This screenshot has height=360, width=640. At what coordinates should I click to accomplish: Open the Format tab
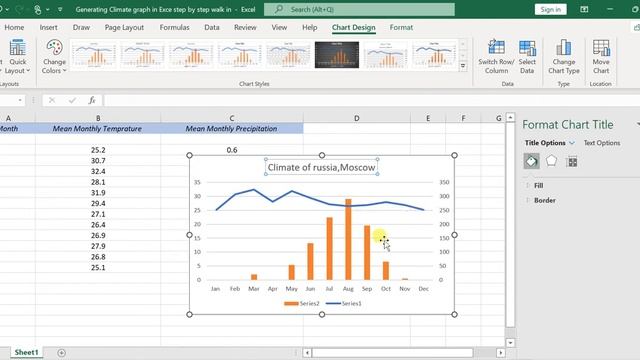click(x=401, y=27)
